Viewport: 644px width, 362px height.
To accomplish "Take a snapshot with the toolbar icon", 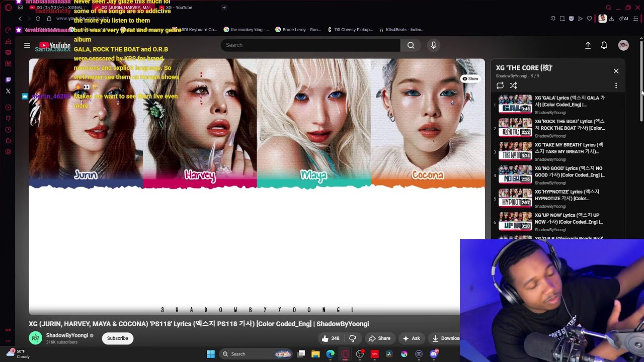I will (562, 19).
